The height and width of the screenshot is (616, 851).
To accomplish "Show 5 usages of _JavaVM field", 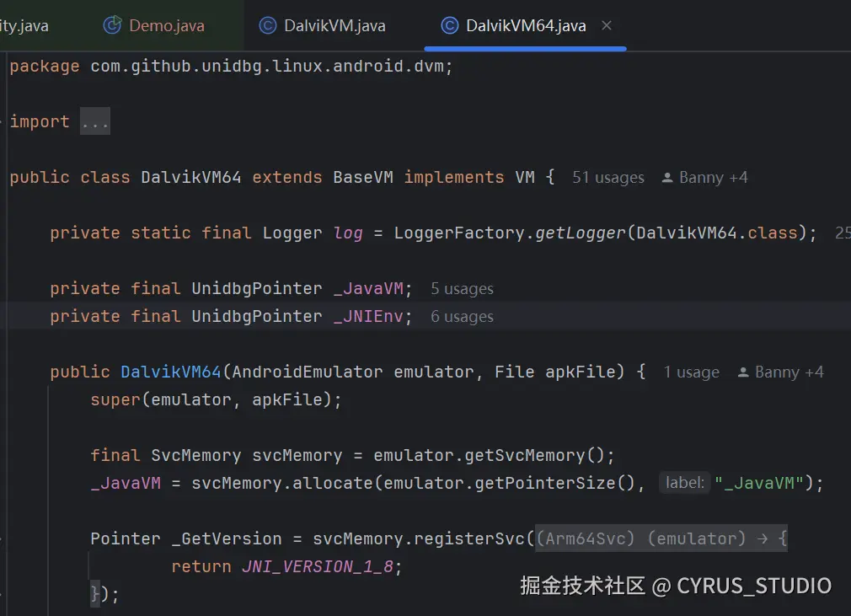I will pos(462,289).
